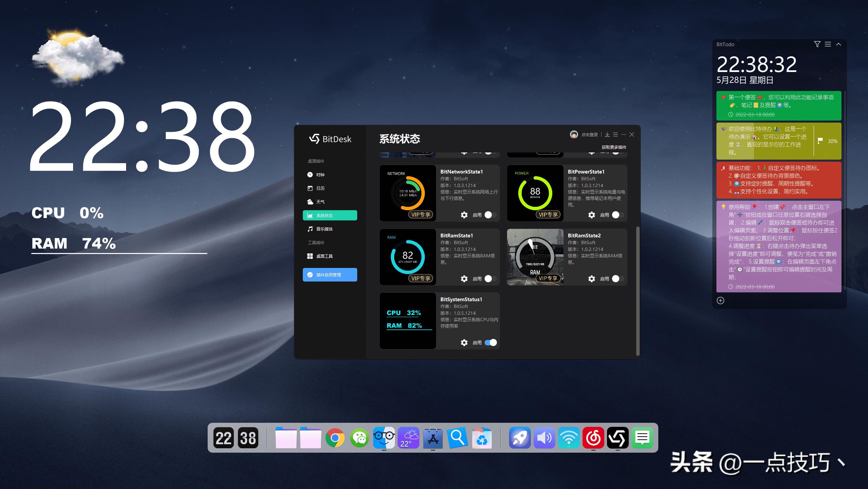
Task: Open settings gear for BitNetworkState1 plugin
Action: (464, 215)
